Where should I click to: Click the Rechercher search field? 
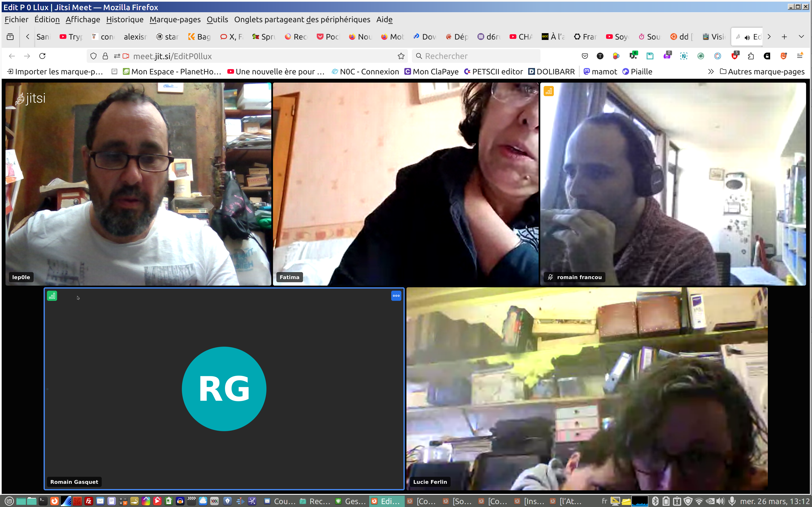click(476, 56)
